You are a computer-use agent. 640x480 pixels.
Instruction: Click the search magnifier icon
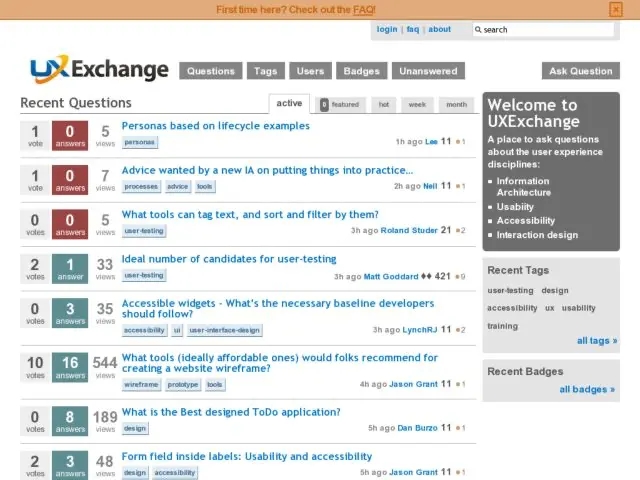[478, 29]
